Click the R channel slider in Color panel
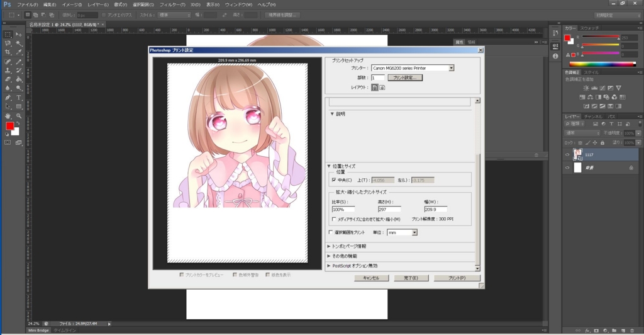This screenshot has width=644, height=335. 600,37
